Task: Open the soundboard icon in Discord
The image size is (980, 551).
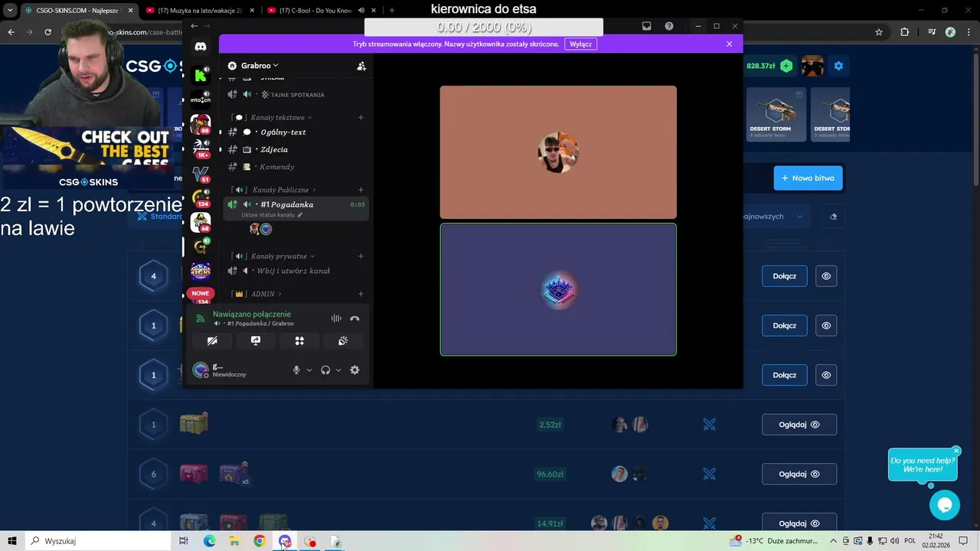Action: click(343, 341)
